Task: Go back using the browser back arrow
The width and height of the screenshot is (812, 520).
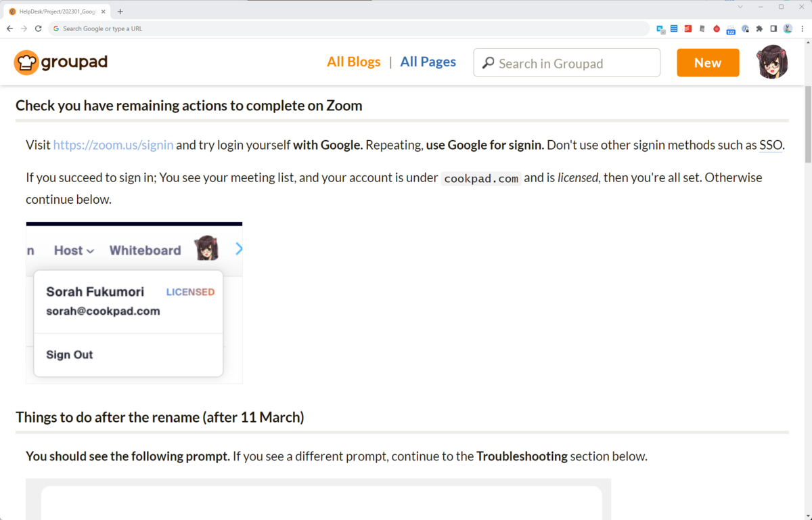Action: (x=9, y=28)
